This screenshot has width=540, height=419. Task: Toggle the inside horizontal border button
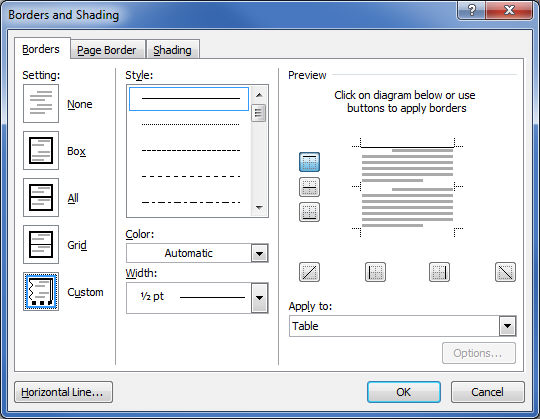pyautogui.click(x=309, y=187)
